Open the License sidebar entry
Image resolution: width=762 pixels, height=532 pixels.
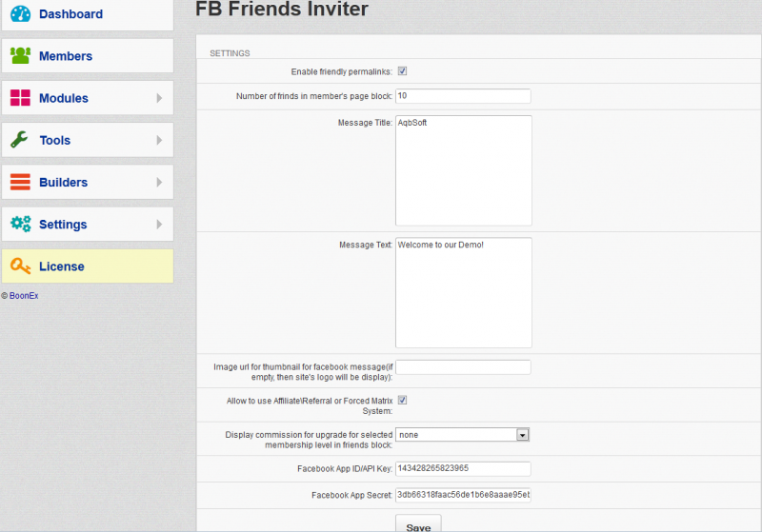88,266
